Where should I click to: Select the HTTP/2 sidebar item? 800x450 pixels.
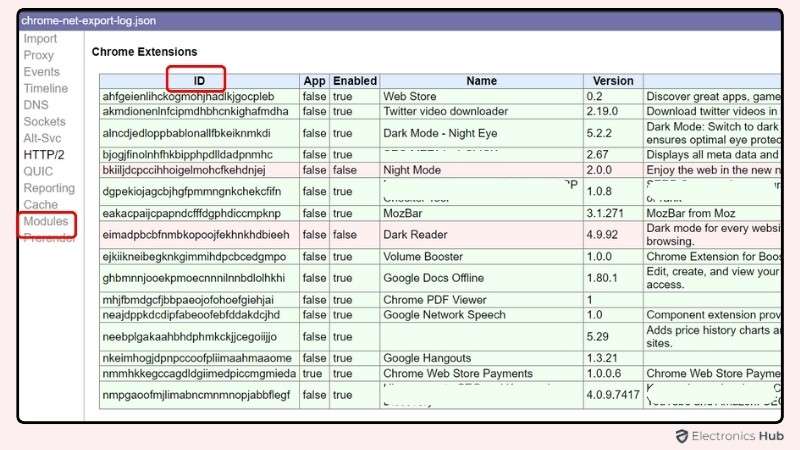43,155
